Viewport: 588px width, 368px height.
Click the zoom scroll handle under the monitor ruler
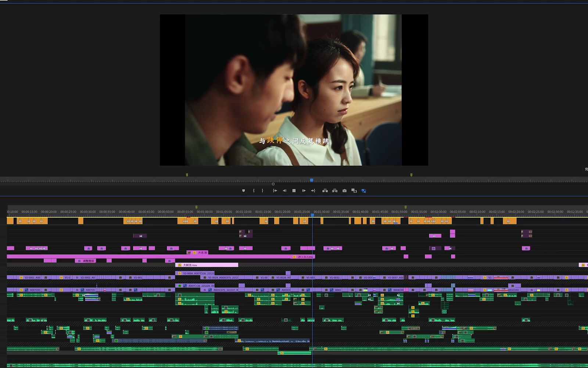pyautogui.click(x=273, y=184)
